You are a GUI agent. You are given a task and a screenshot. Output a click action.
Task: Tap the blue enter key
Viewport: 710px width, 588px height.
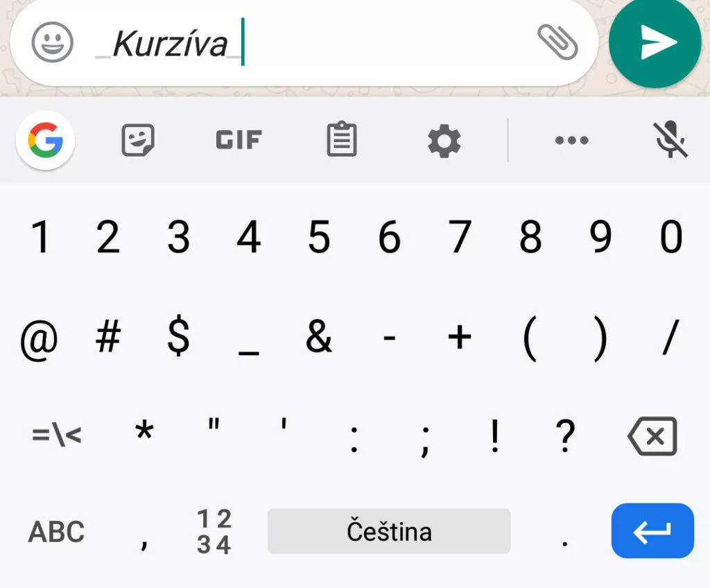pyautogui.click(x=652, y=531)
